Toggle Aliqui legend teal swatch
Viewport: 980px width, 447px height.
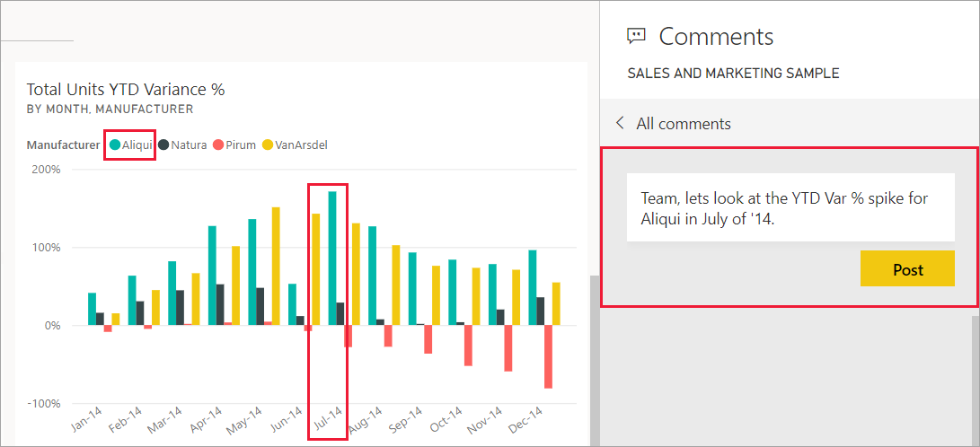pyautogui.click(x=115, y=144)
